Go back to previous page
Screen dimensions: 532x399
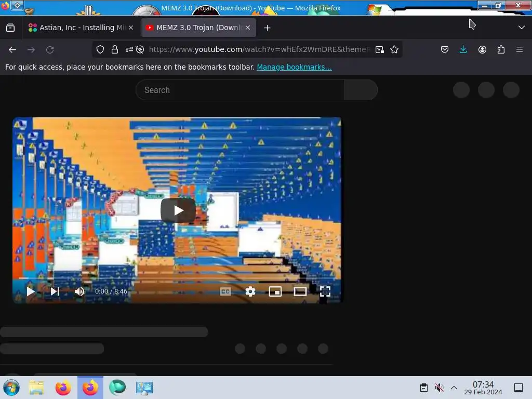(12, 50)
